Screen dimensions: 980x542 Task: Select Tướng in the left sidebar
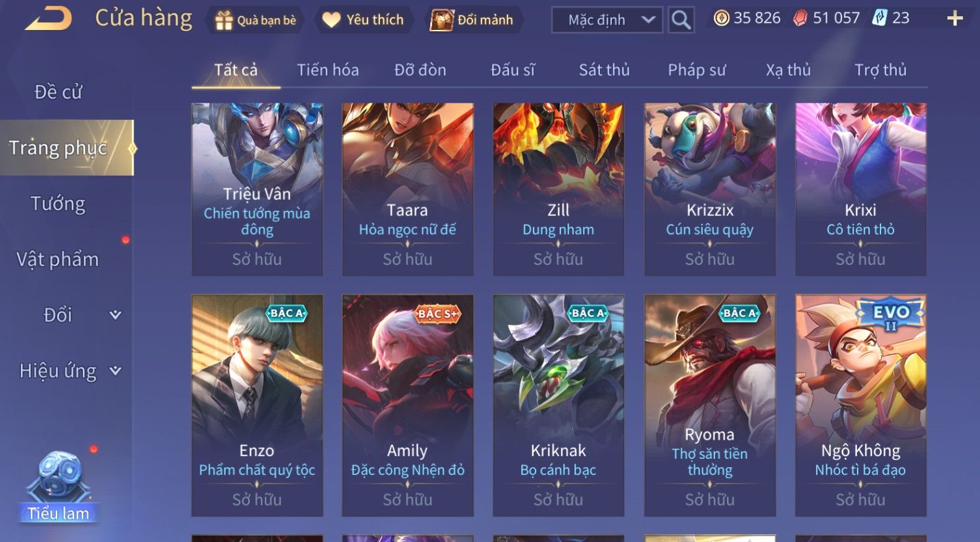click(58, 204)
